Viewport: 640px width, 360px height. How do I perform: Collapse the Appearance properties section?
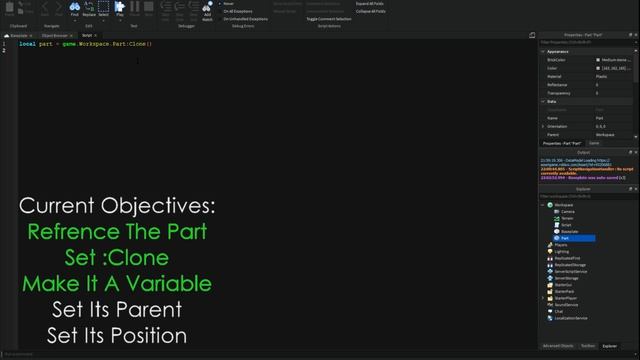(x=543, y=52)
